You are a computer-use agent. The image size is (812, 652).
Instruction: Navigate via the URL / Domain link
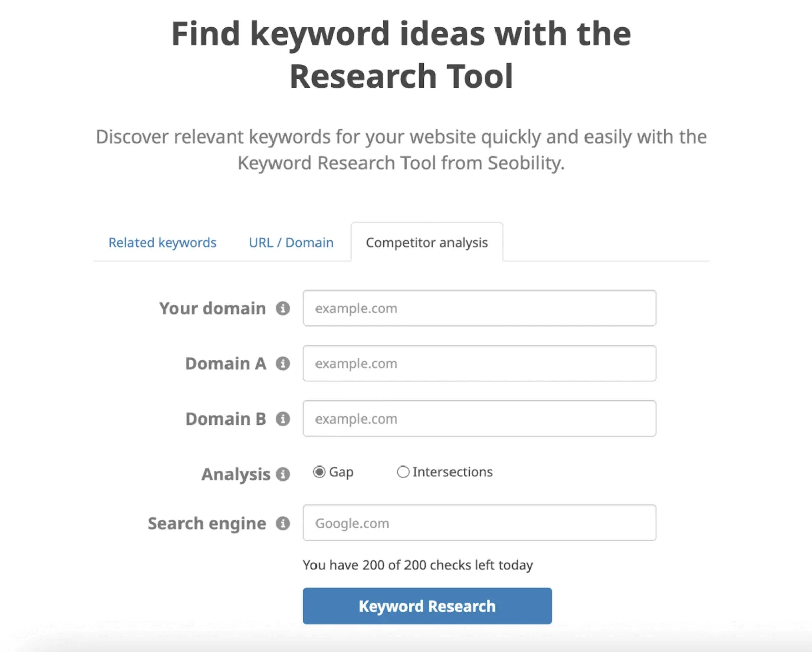pyautogui.click(x=290, y=242)
